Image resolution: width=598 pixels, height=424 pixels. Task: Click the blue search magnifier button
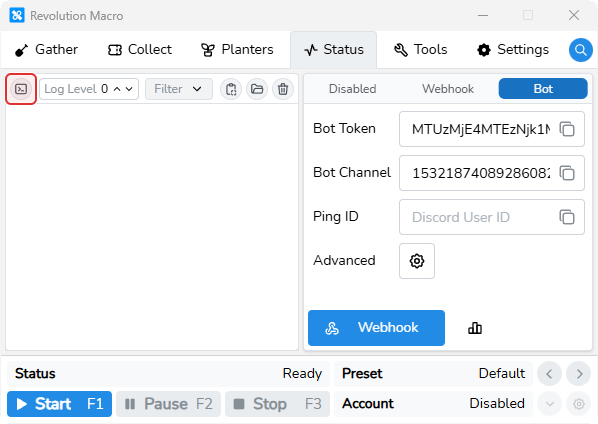pyautogui.click(x=580, y=50)
